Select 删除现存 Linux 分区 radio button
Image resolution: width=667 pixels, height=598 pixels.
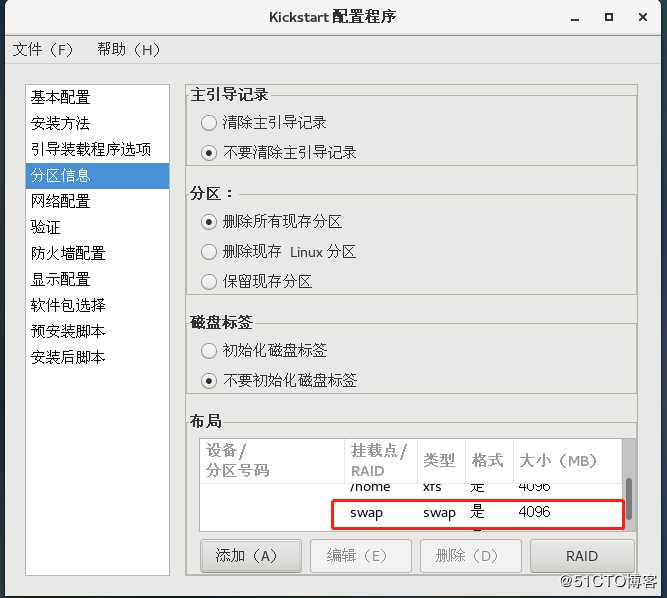[209, 252]
